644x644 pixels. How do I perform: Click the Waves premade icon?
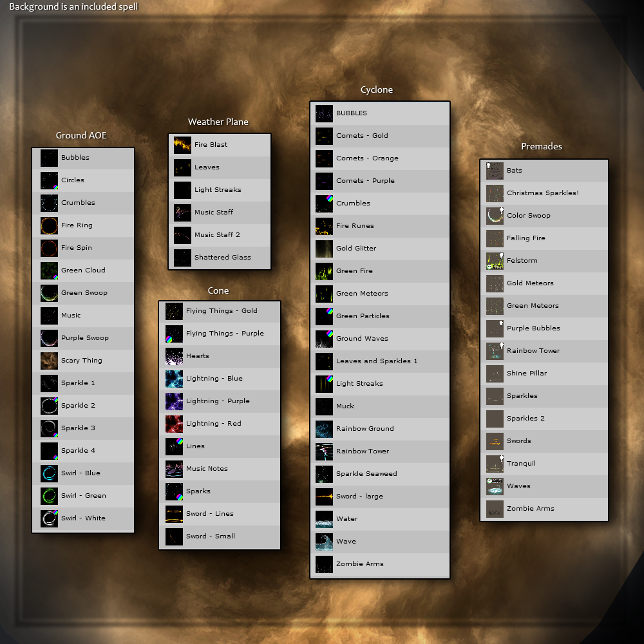[x=495, y=486]
